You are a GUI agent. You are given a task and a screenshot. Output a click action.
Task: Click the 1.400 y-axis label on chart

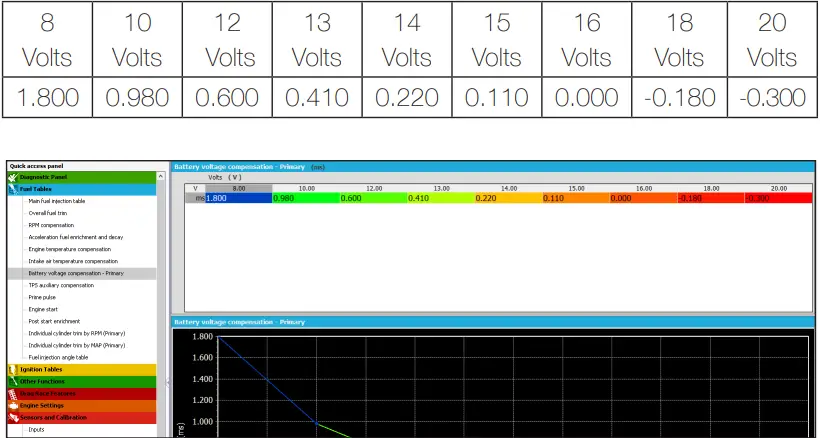(202, 379)
